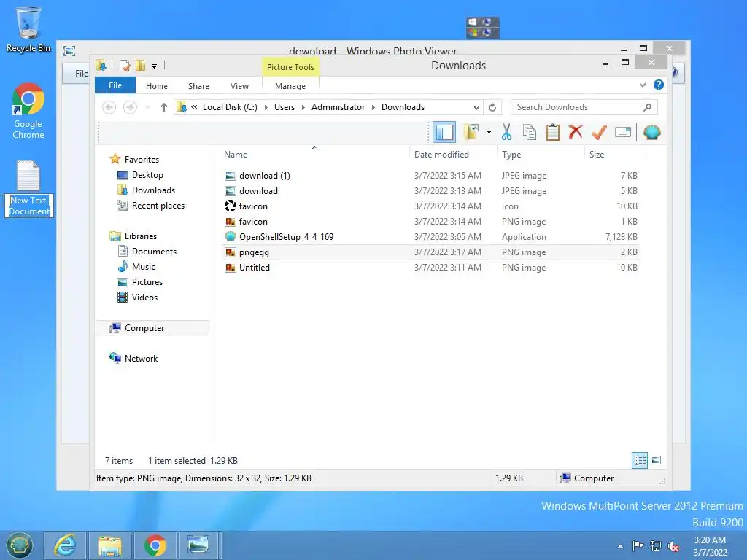Open the hidden path chevron in address bar
Screen dimensions: 747x560
pos(194,107)
